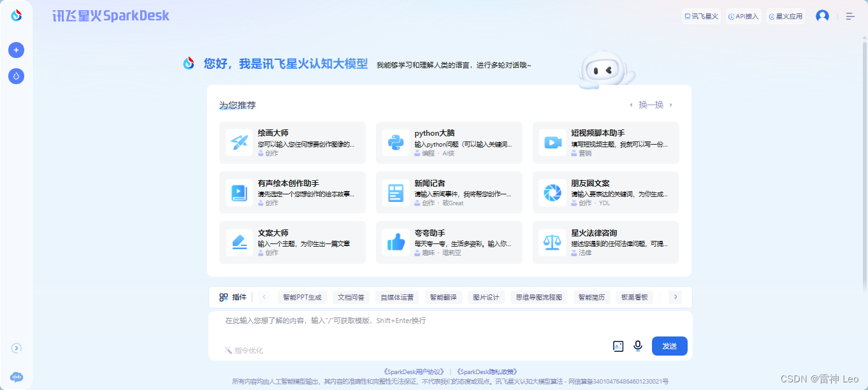
Task: Click the 营销 tag under 短视频脚本助手
Action: (x=581, y=153)
